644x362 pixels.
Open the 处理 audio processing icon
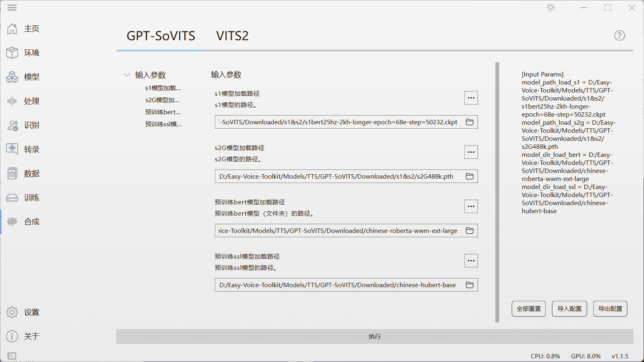(12, 101)
